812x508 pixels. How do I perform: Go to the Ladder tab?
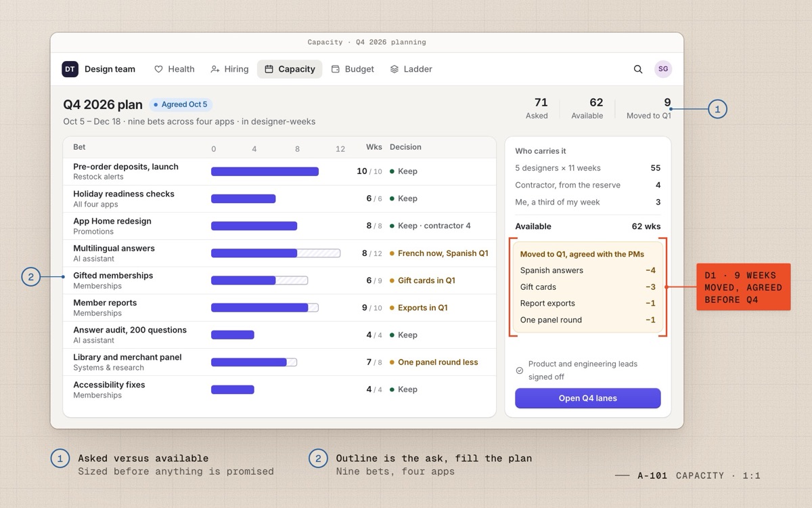point(411,69)
